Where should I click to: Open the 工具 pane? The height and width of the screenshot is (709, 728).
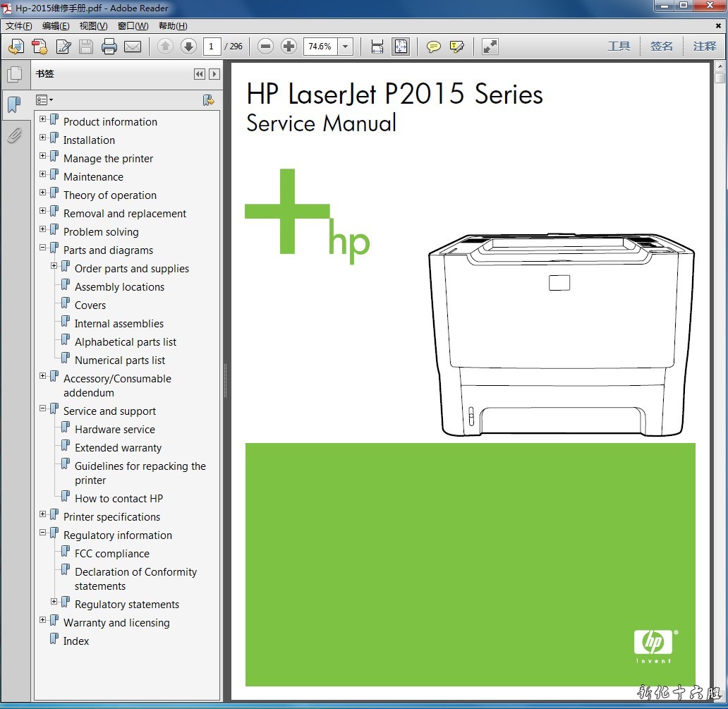coord(619,47)
